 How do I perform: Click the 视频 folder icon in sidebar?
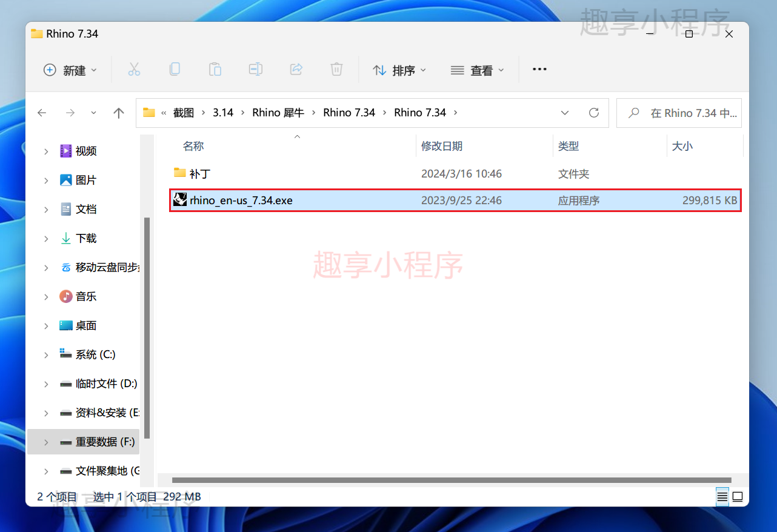tap(66, 151)
